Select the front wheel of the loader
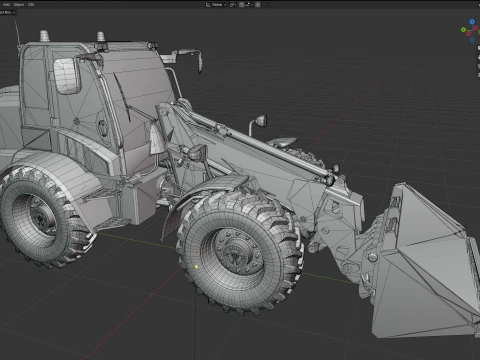Screen dimensions: 480x360 pyautogui.click(x=241, y=253)
